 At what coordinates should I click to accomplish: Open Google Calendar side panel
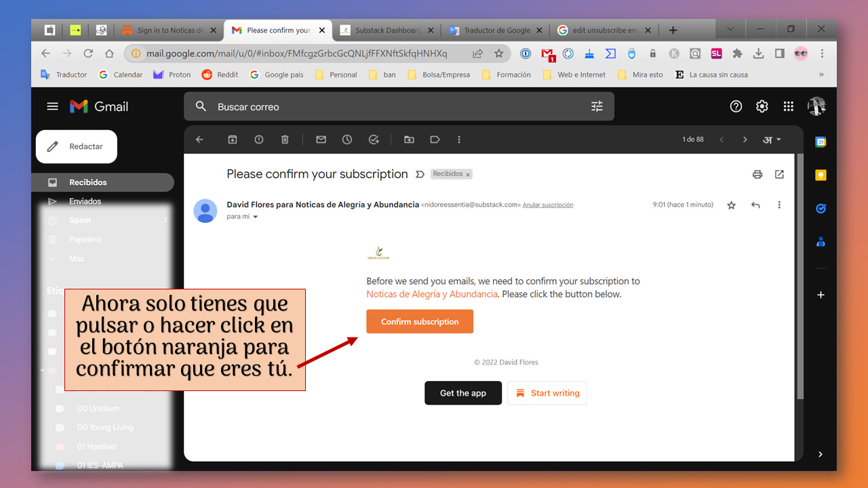point(821,142)
